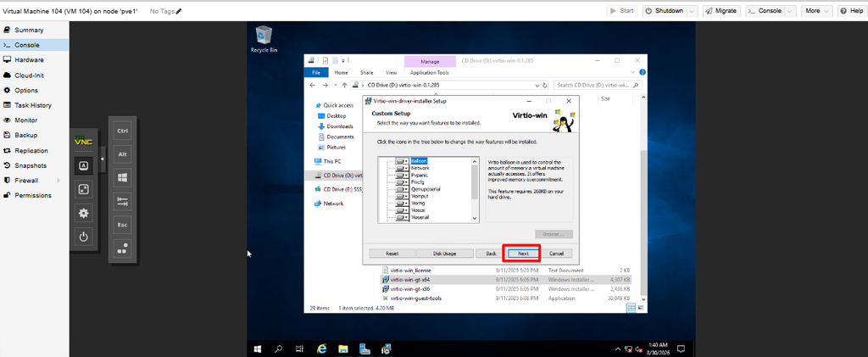Open noVNC settings gear

pyautogui.click(x=83, y=213)
